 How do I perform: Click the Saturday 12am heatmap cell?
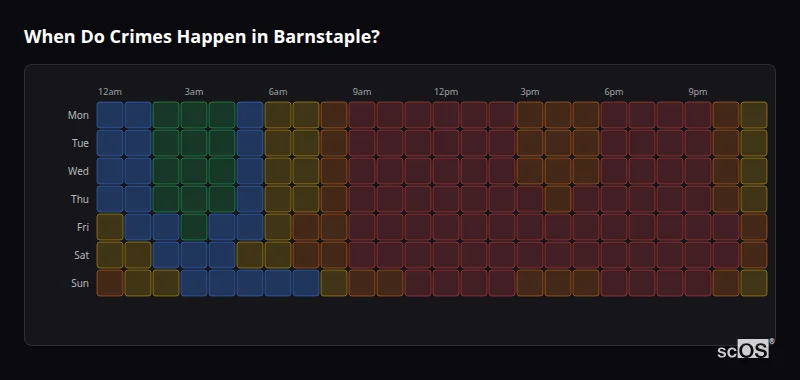point(110,255)
